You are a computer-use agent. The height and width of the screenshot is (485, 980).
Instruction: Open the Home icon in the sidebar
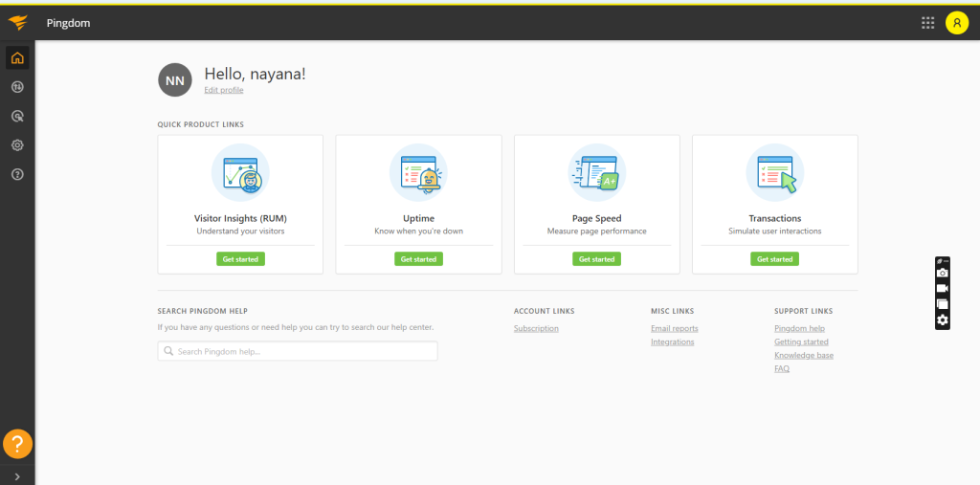coord(17,58)
